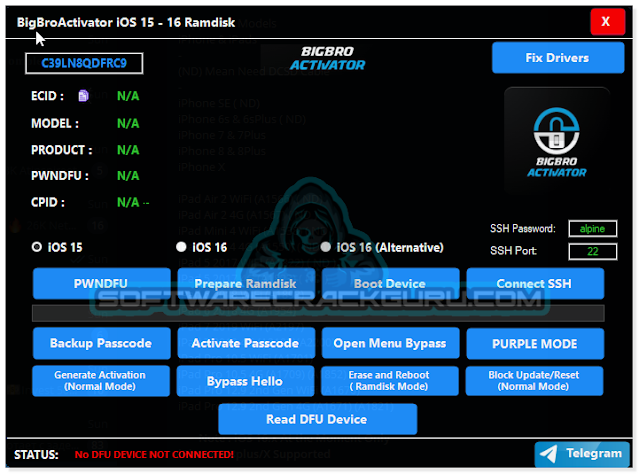Click the PRODUCT N/A value
Screen dimensions: 639x474
(128, 150)
